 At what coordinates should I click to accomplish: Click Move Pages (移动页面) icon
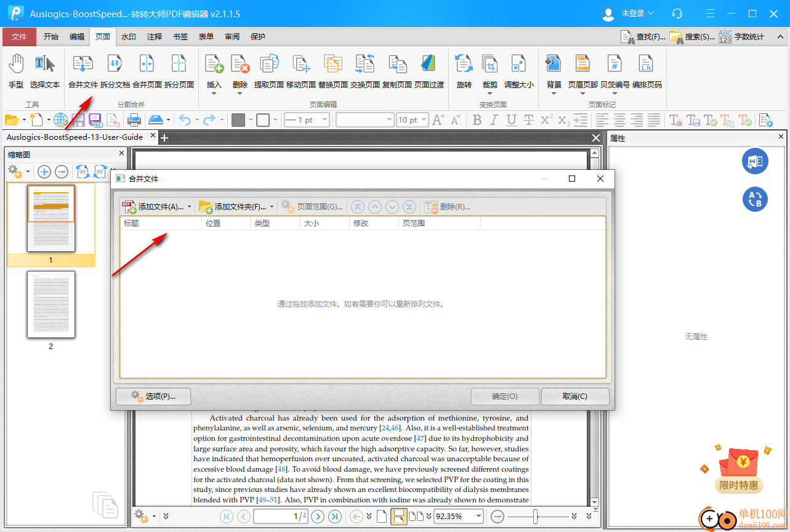301,71
